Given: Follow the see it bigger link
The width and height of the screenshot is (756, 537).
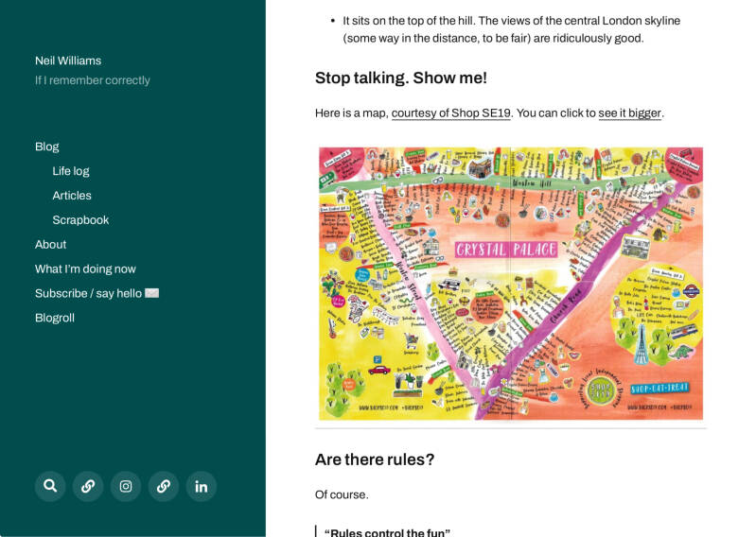Looking at the screenshot, I should tap(629, 113).
